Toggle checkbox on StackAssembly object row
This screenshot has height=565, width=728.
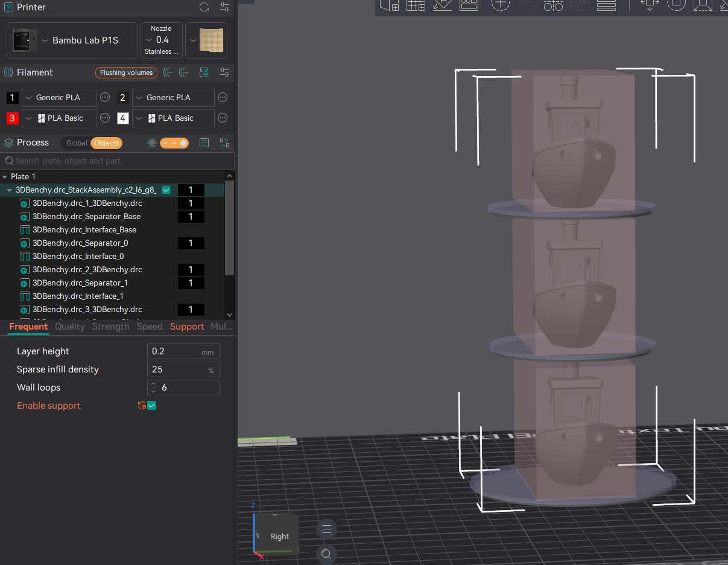point(166,190)
